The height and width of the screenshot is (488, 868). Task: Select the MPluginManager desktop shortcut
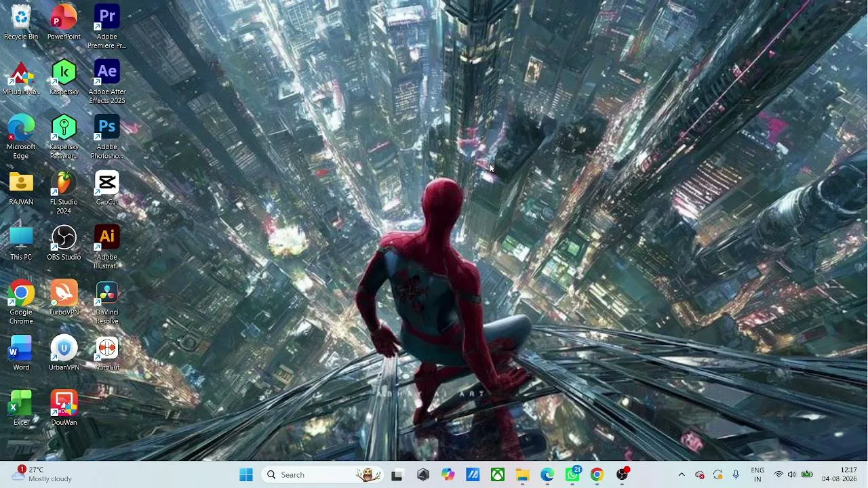pyautogui.click(x=21, y=78)
